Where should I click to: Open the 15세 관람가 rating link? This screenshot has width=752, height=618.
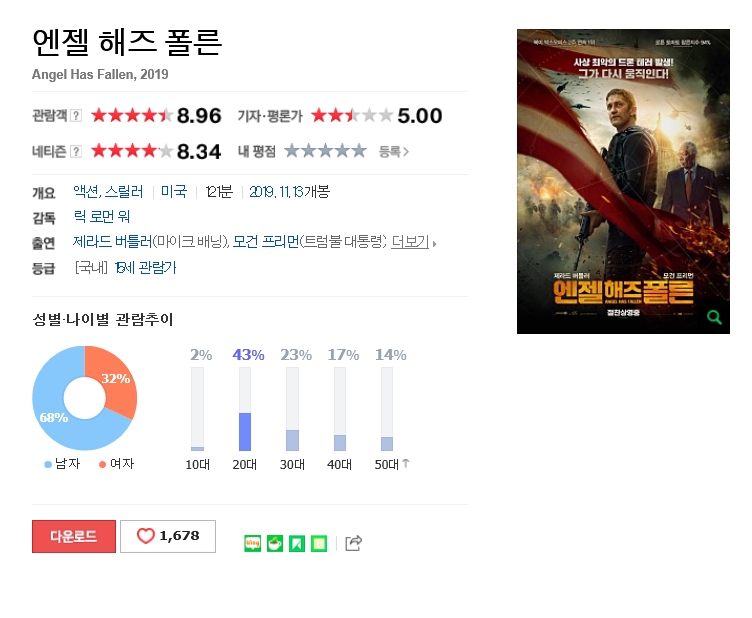pos(145,267)
